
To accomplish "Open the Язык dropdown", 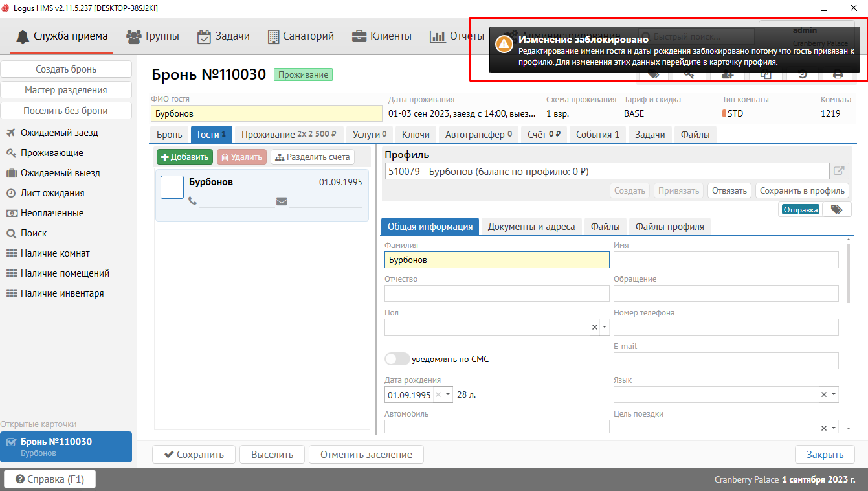I will tap(834, 394).
